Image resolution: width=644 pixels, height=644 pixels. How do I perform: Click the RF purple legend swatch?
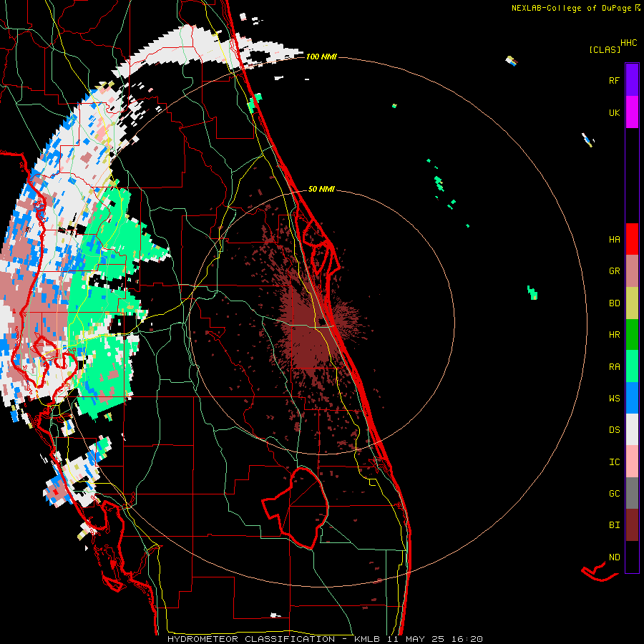[x=632, y=80]
